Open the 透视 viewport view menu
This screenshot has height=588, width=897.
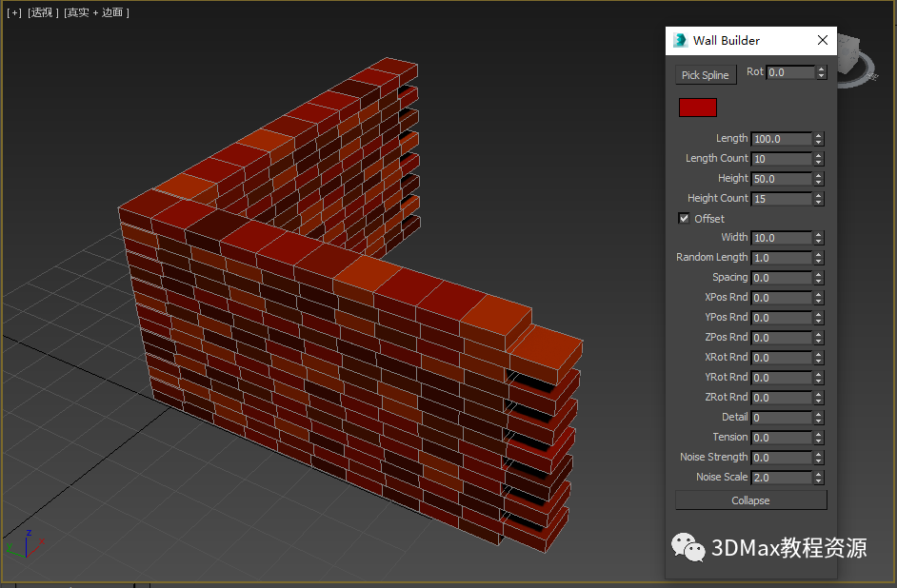[43, 12]
